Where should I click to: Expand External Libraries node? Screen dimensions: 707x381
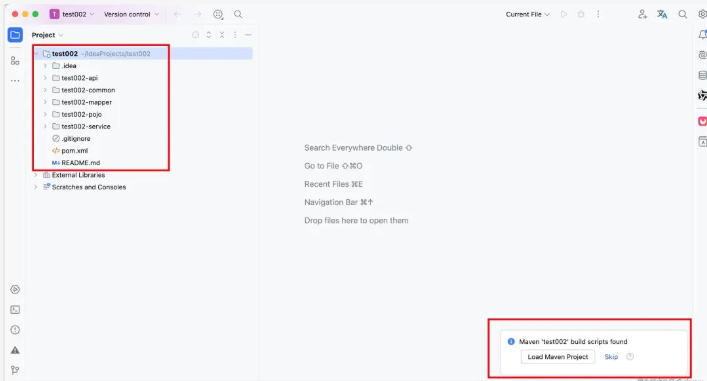tap(36, 175)
